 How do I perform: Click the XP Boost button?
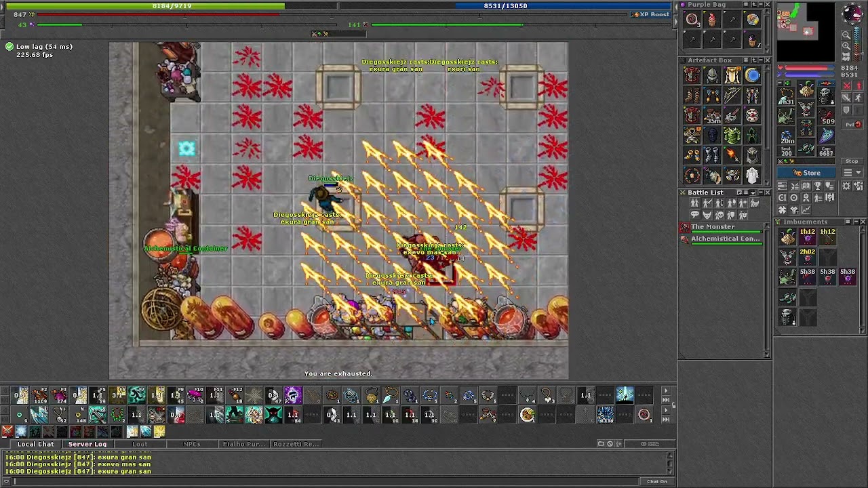(x=650, y=14)
